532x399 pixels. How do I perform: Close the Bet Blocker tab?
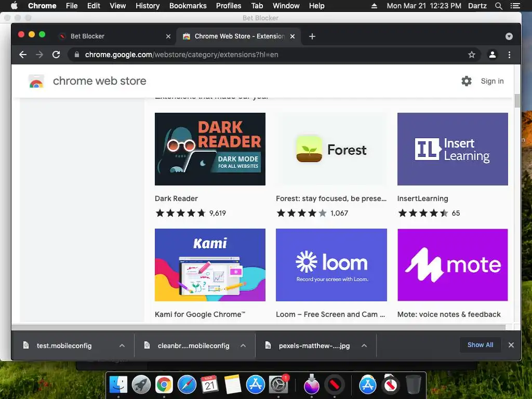[x=168, y=36]
